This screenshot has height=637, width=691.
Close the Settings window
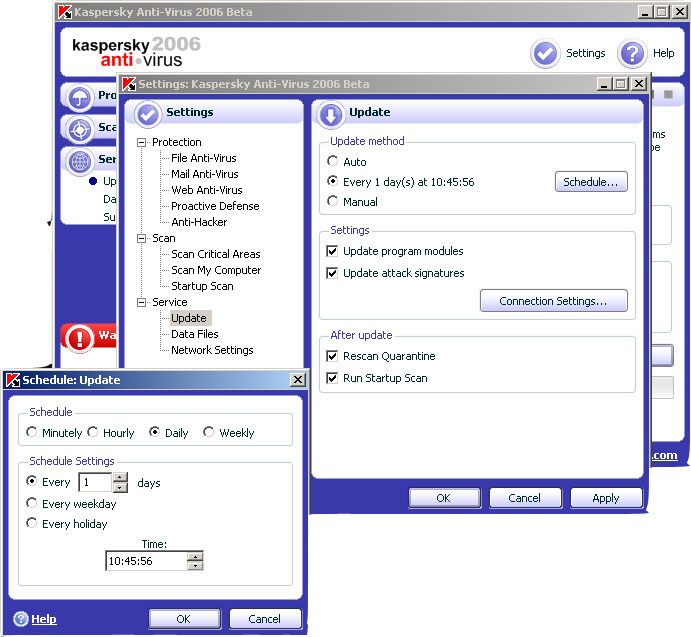tap(639, 83)
